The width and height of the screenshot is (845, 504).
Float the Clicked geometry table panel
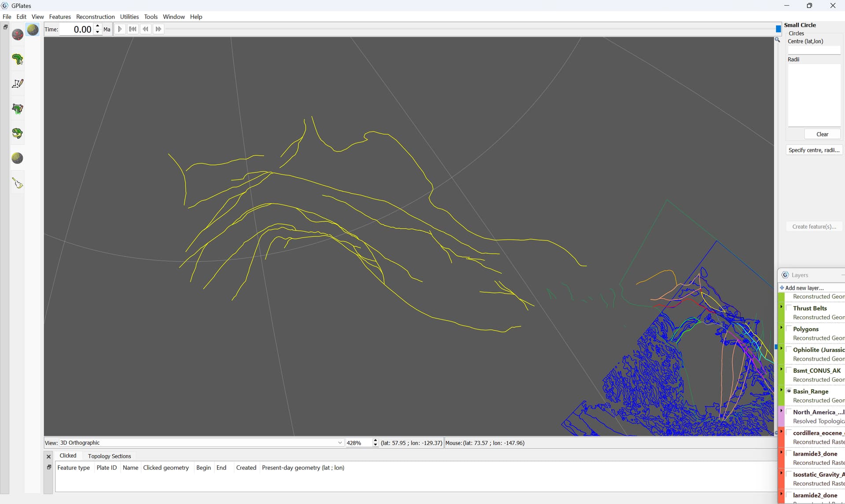click(49, 467)
